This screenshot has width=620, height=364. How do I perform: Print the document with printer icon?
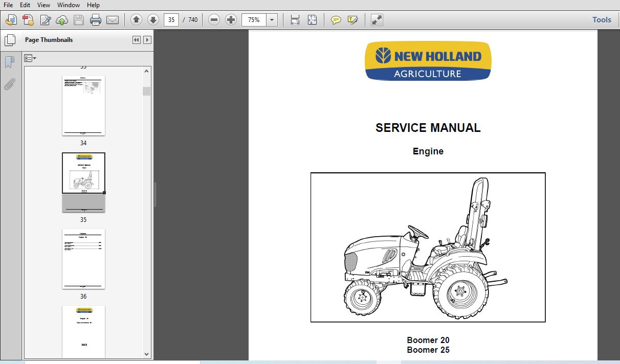click(96, 20)
